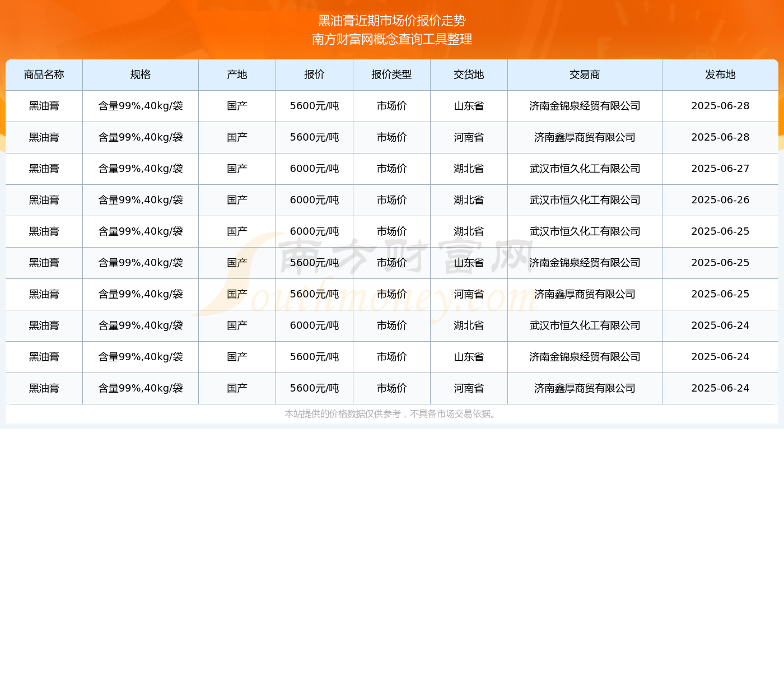Click 黑油膏 in the 2025-06-27 row
Viewport: 784px width, 675px height.
(x=44, y=169)
